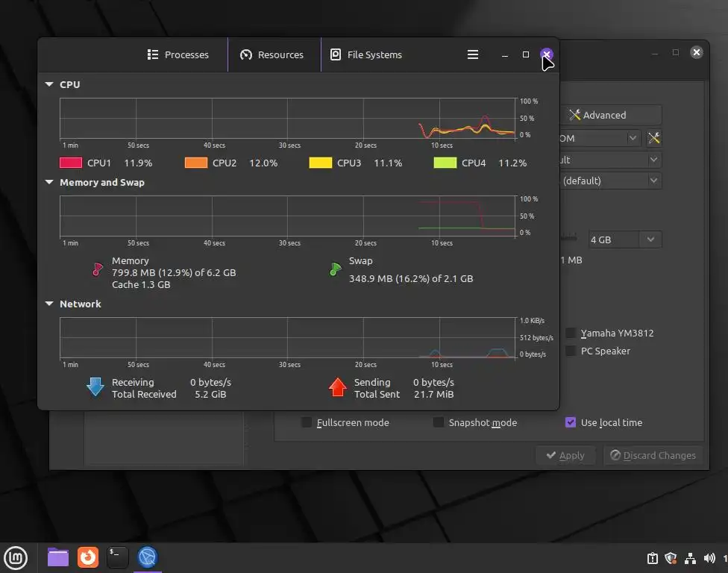The width and height of the screenshot is (728, 573).
Task: Open the clipboard tray icon
Action: (653, 558)
